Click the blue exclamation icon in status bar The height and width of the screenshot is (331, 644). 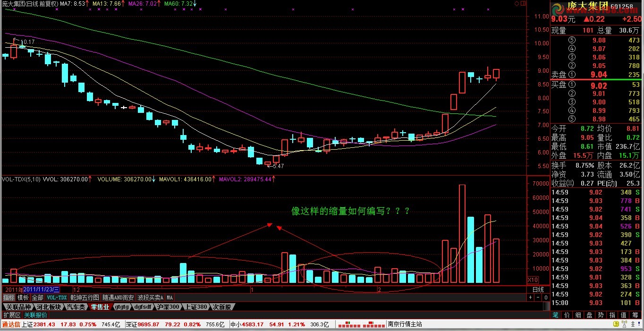[x=640, y=324]
